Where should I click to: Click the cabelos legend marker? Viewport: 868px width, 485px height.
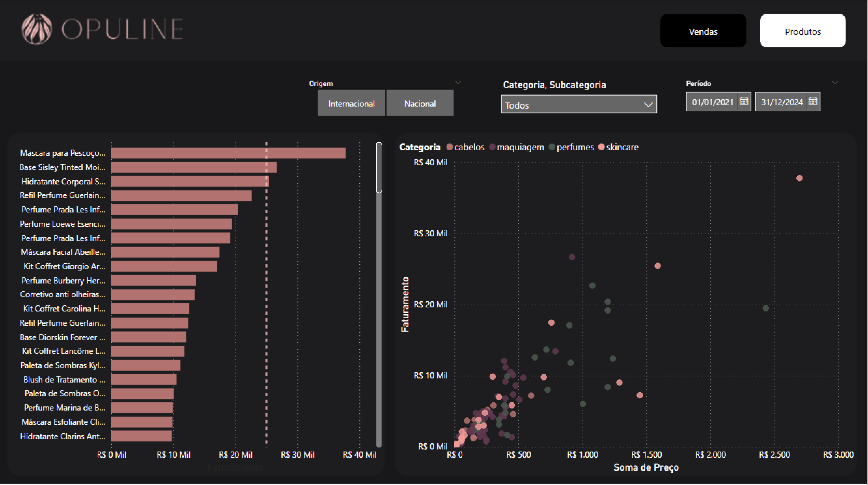449,147
